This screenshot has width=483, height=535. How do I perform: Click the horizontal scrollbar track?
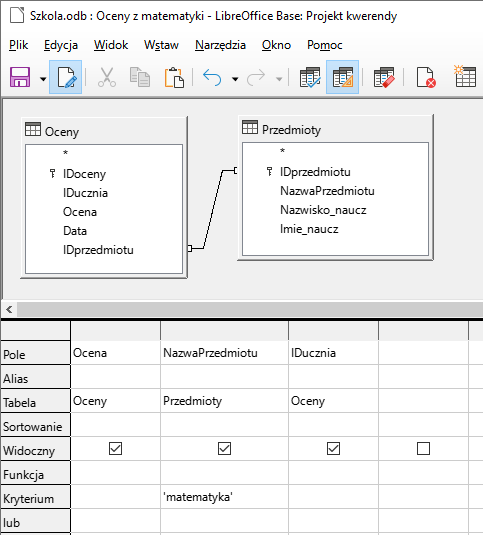[x=250, y=309]
